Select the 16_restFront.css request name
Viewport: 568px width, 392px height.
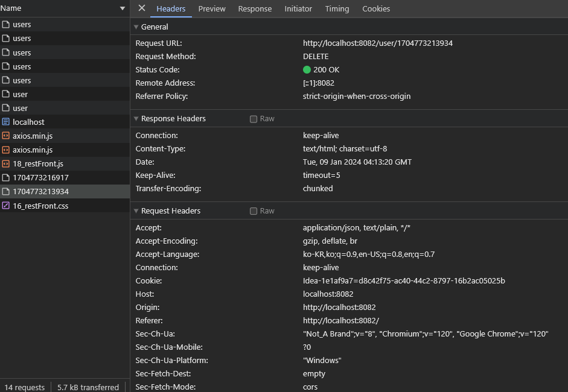[40, 206]
